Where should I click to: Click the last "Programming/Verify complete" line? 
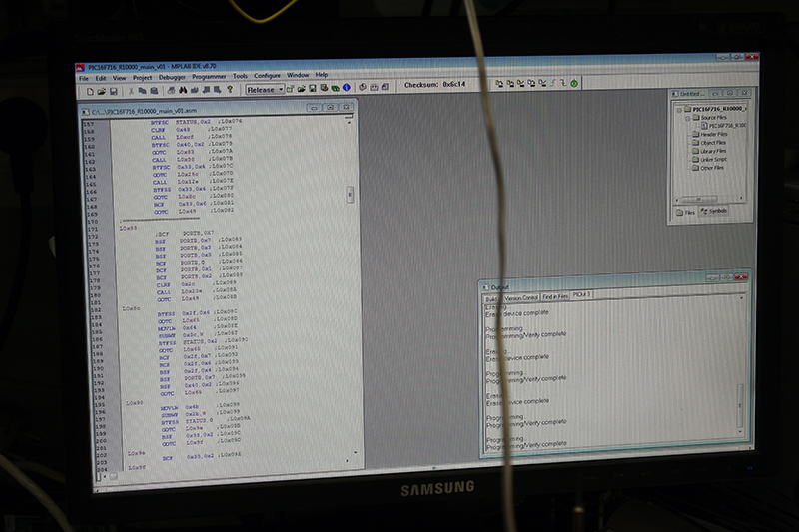tap(526, 445)
